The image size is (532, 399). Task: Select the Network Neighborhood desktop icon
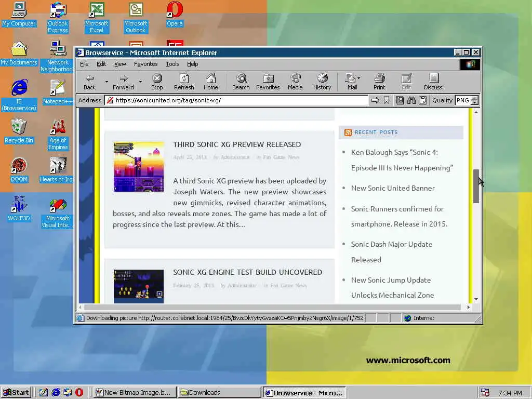pyautogui.click(x=57, y=57)
